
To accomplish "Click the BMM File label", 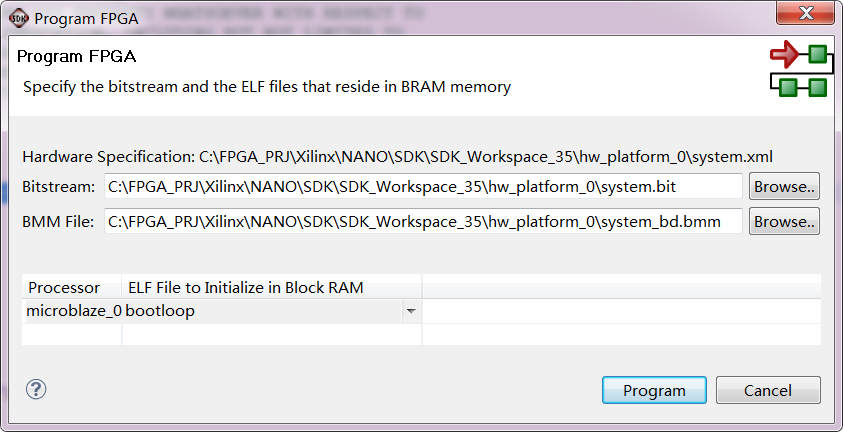I will click(x=58, y=221).
